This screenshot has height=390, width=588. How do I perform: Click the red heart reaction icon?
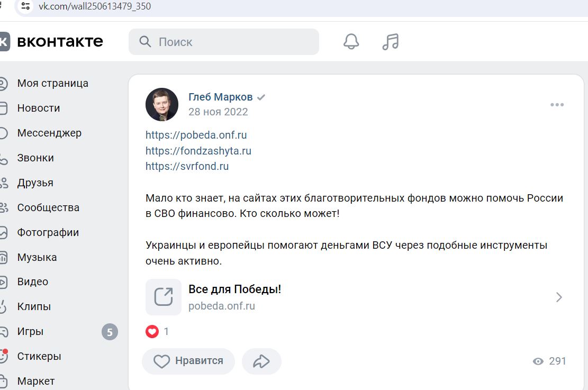tap(152, 331)
